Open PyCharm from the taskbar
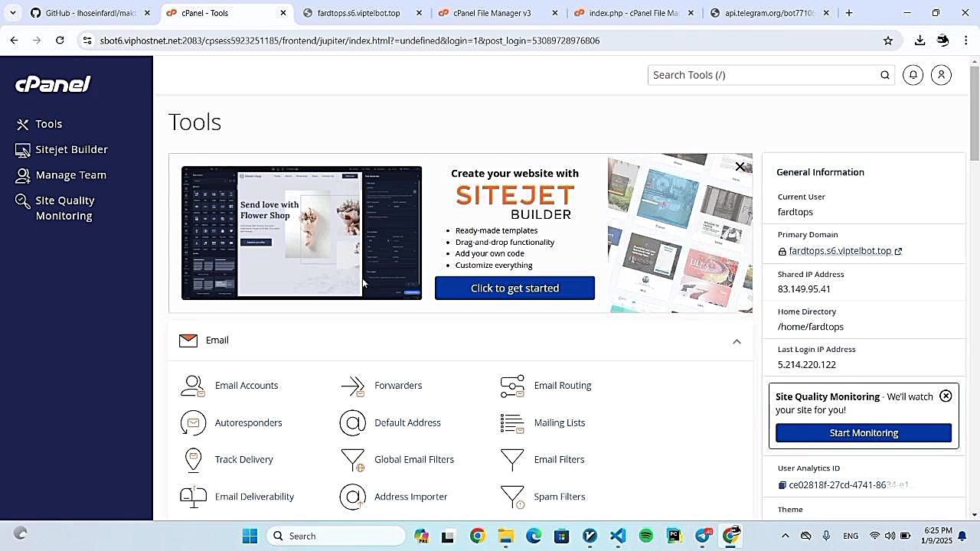980x551 pixels. point(675,536)
